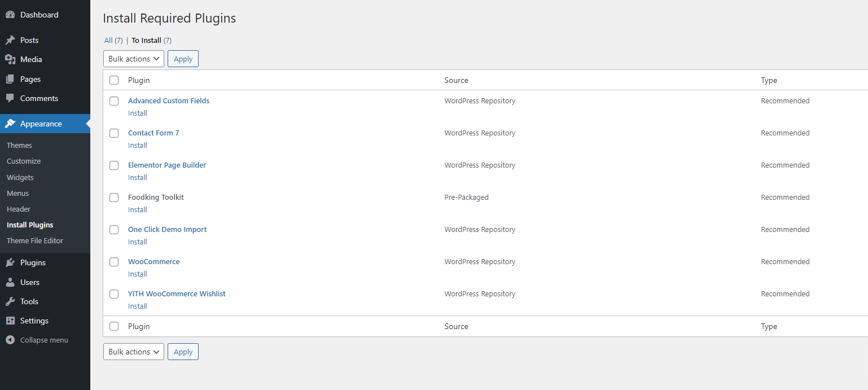Click the Comments speech bubble icon

pos(10,98)
